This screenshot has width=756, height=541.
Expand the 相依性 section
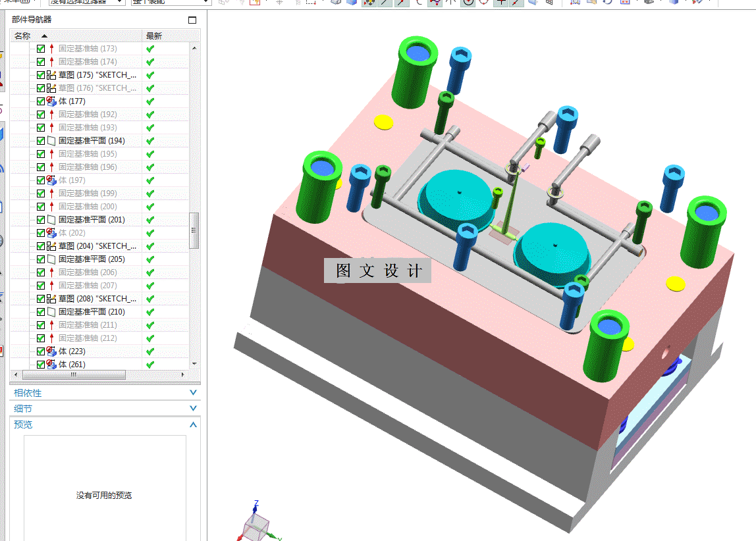pos(194,393)
